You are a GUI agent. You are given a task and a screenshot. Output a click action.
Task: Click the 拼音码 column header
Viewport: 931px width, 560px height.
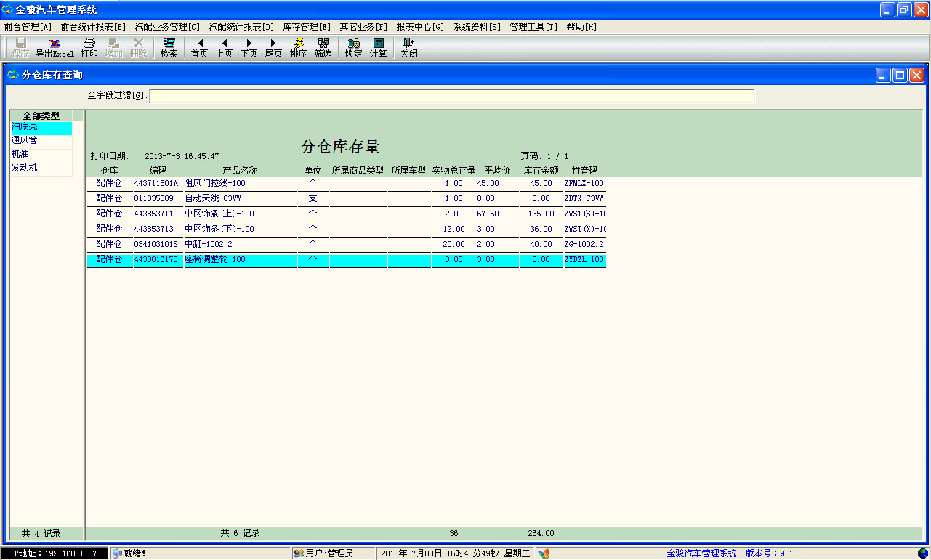[x=584, y=171]
